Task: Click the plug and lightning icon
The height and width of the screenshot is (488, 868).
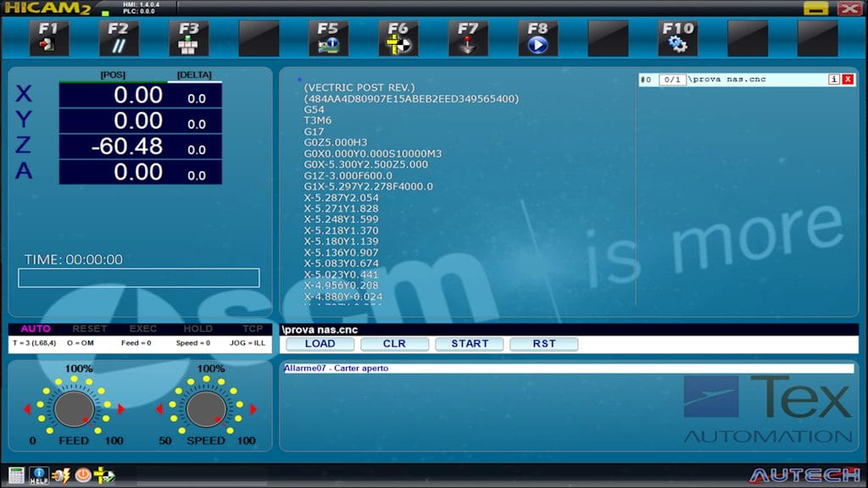Action: pos(61,475)
